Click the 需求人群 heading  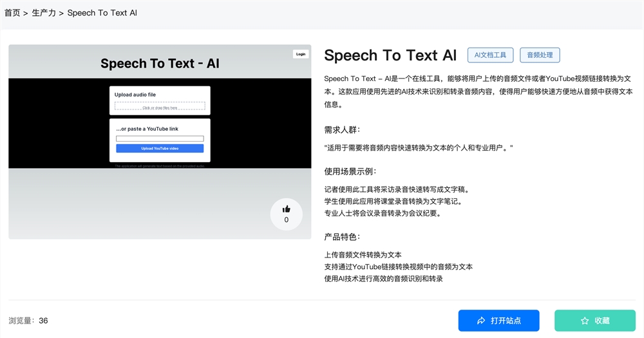pos(342,130)
